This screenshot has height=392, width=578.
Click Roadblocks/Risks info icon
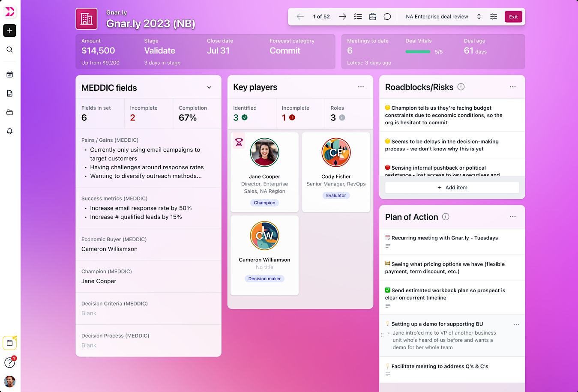[461, 87]
